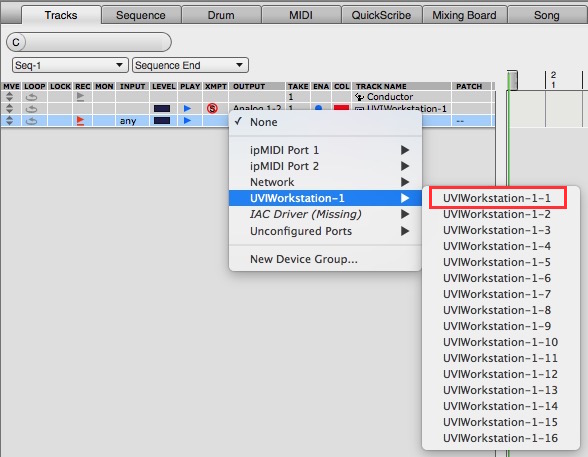Click the any input cell of the selected track

[128, 121]
